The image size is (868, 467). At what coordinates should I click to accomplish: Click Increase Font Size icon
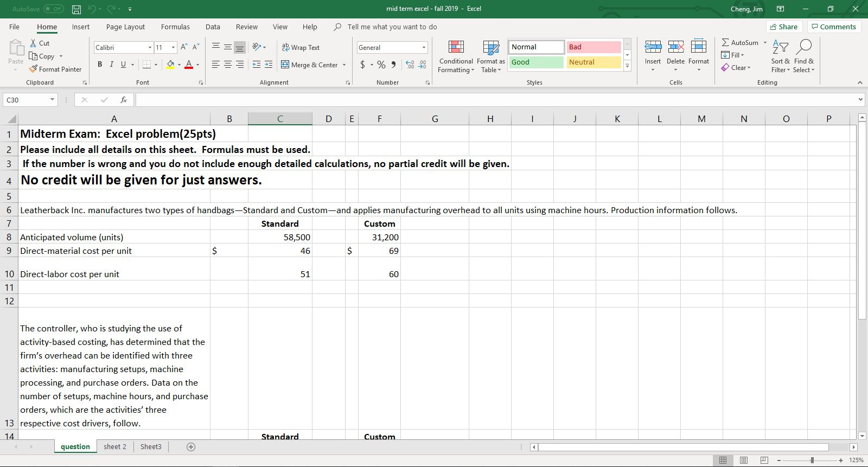tap(184, 47)
